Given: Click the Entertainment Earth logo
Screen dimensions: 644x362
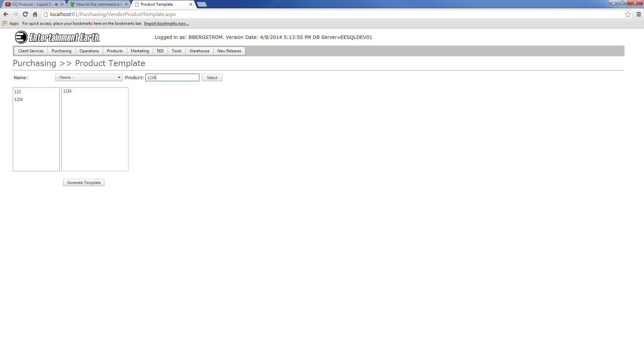Looking at the screenshot, I should 57,37.
